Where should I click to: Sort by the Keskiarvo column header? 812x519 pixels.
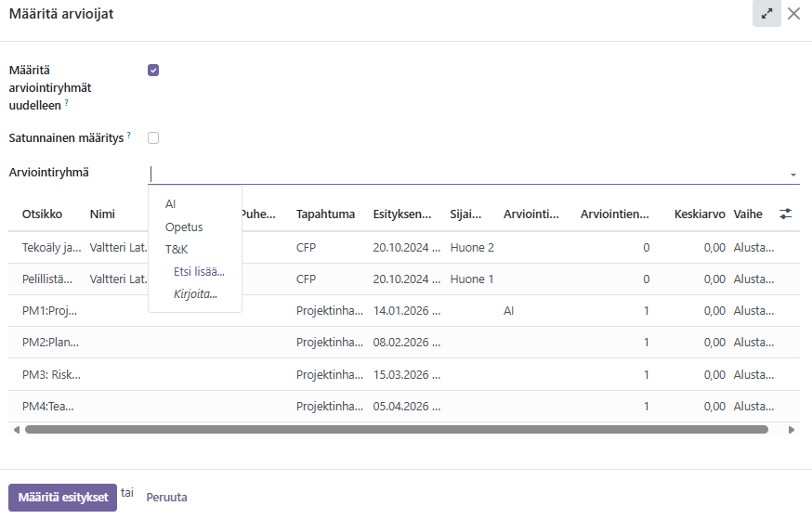click(699, 214)
